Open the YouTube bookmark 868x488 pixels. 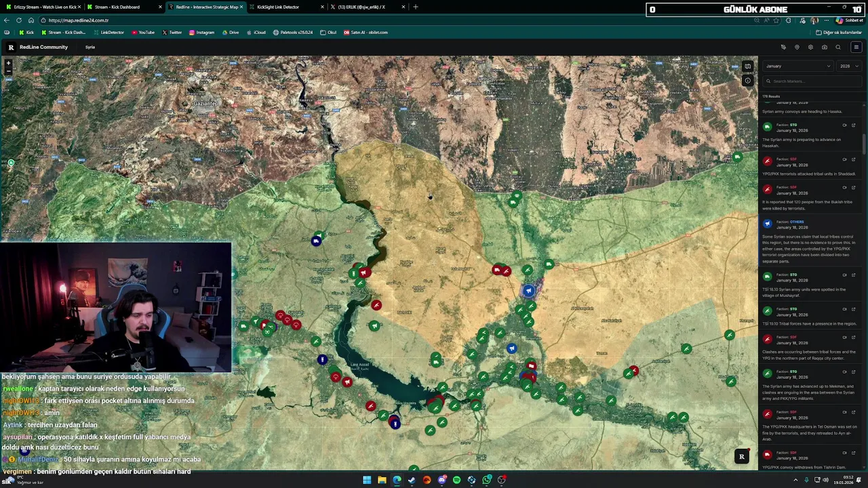coord(143,33)
